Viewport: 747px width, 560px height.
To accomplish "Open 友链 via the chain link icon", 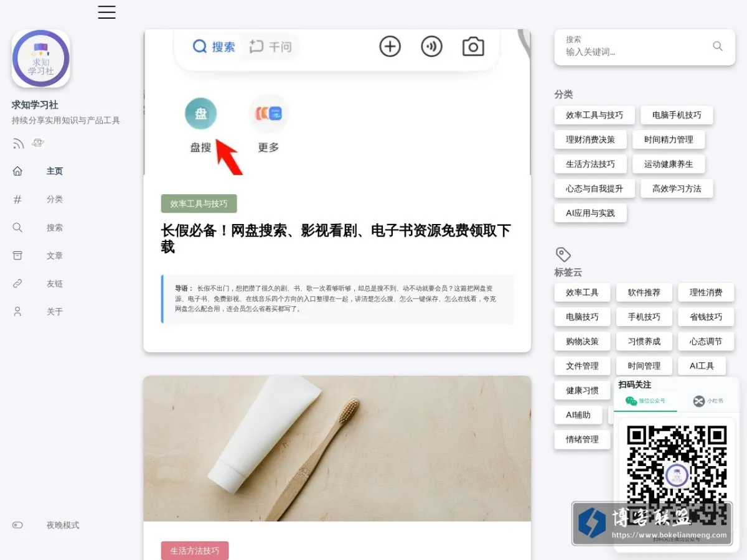I will coord(17,284).
